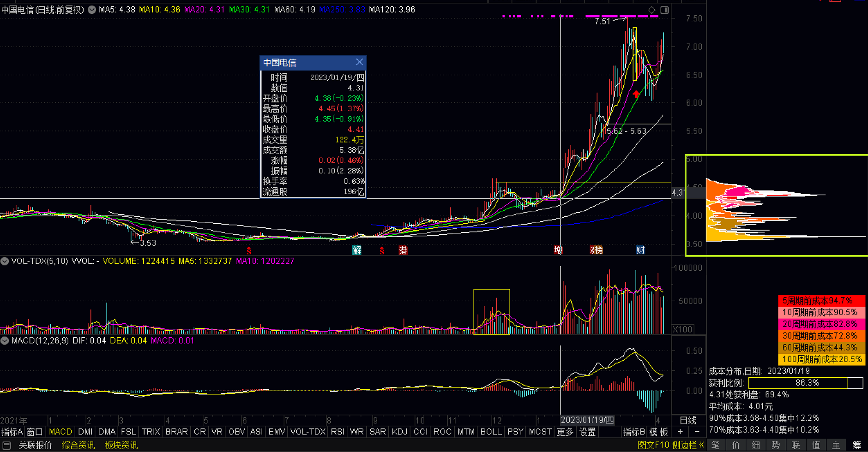
Task: Select the MACD indicator tab
Action: [x=60, y=432]
